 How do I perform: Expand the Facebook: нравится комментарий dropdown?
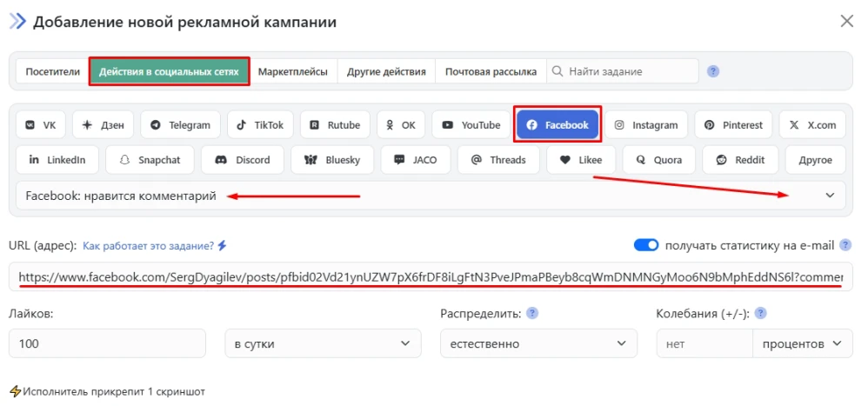tap(431, 196)
